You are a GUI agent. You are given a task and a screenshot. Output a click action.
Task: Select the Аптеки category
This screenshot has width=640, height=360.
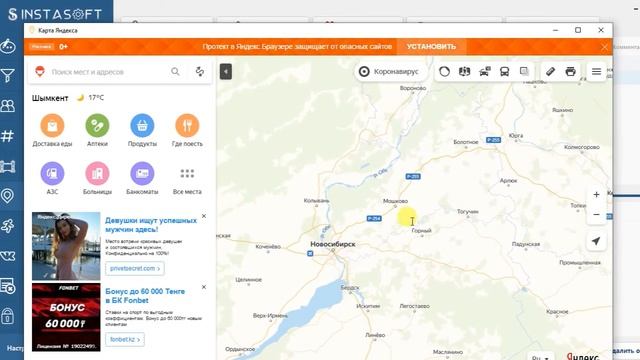(97, 130)
